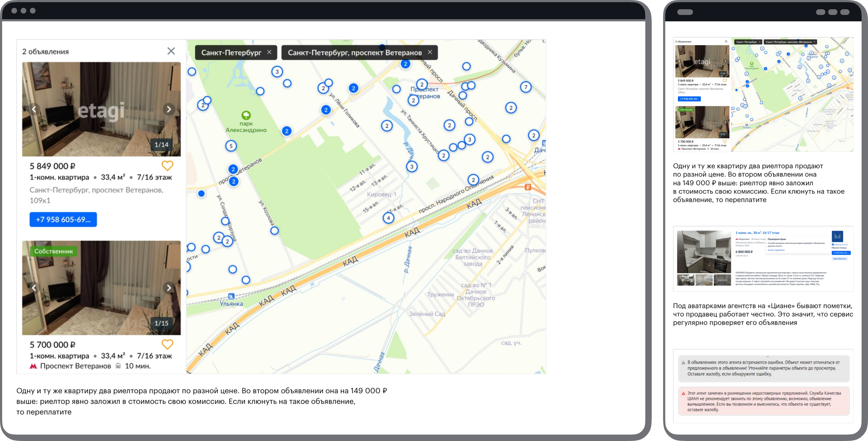Open the map cluster marked 7

click(x=526, y=87)
